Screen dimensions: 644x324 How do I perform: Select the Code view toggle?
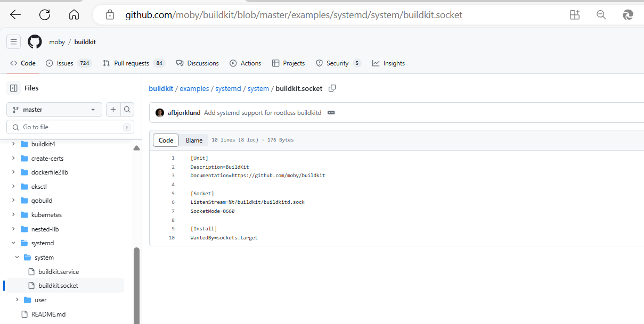click(166, 140)
